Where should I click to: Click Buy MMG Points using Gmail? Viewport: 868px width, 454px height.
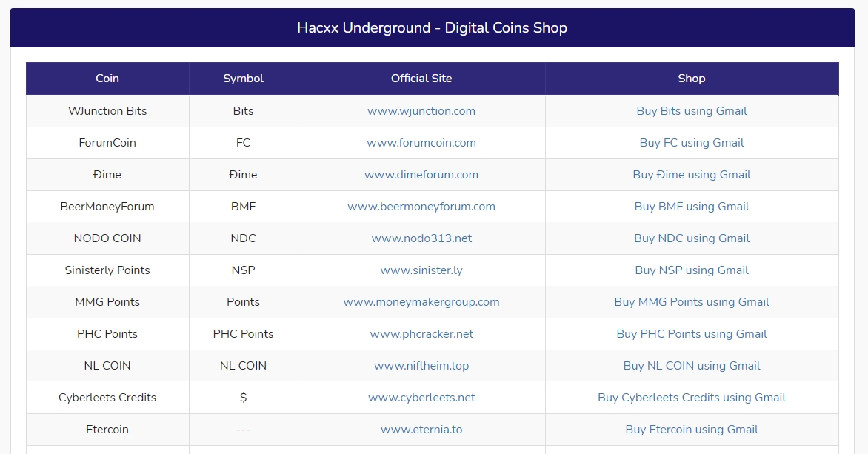692,301
